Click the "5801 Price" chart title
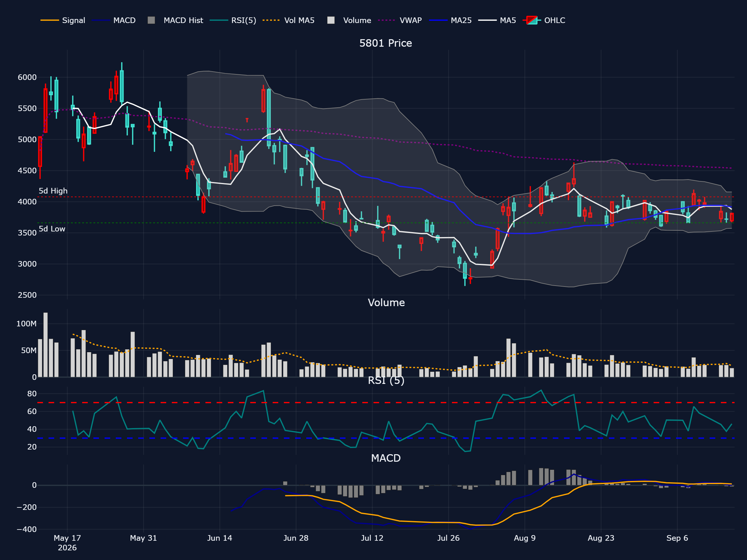Screen dimensions: 747x560 386,43
